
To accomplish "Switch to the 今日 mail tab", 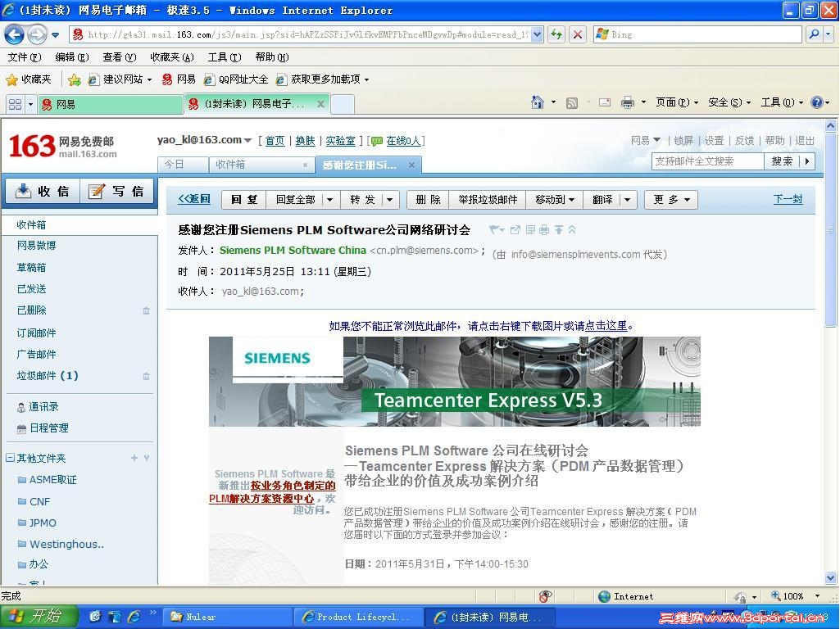I will click(x=183, y=165).
